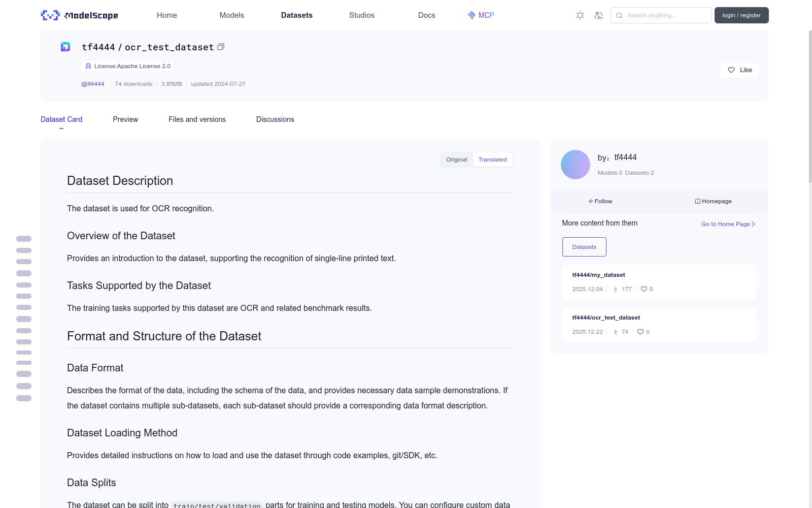Click the 'Data Format' heading
The height and width of the screenshot is (508, 812).
tap(95, 368)
